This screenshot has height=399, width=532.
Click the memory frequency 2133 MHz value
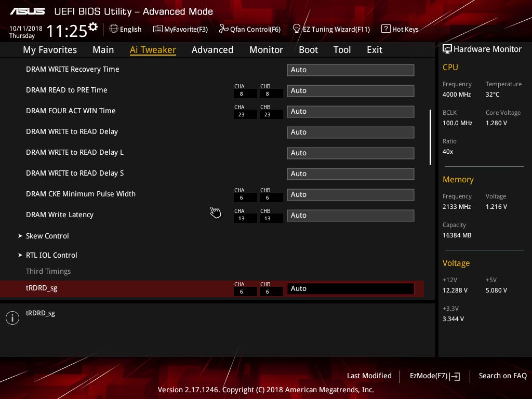point(456,207)
